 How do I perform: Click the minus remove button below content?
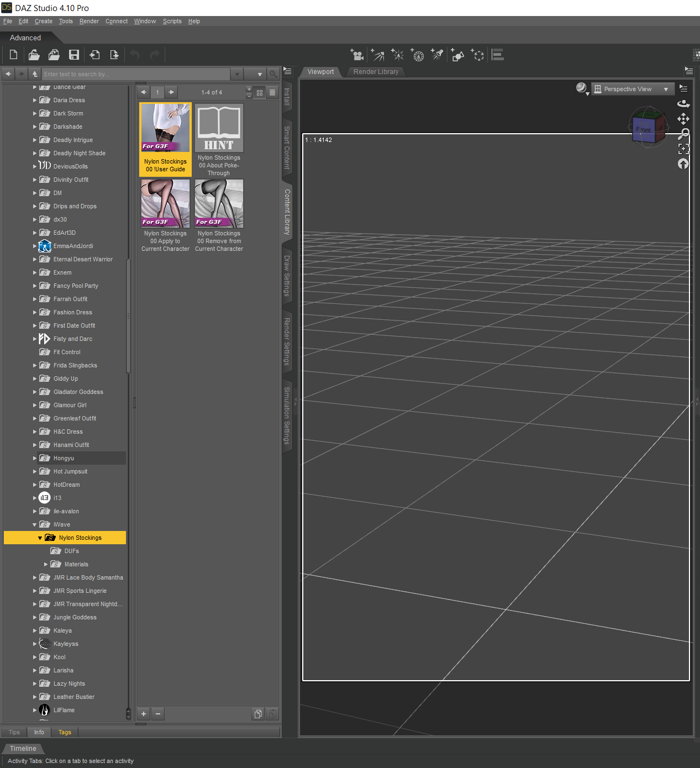(x=158, y=714)
